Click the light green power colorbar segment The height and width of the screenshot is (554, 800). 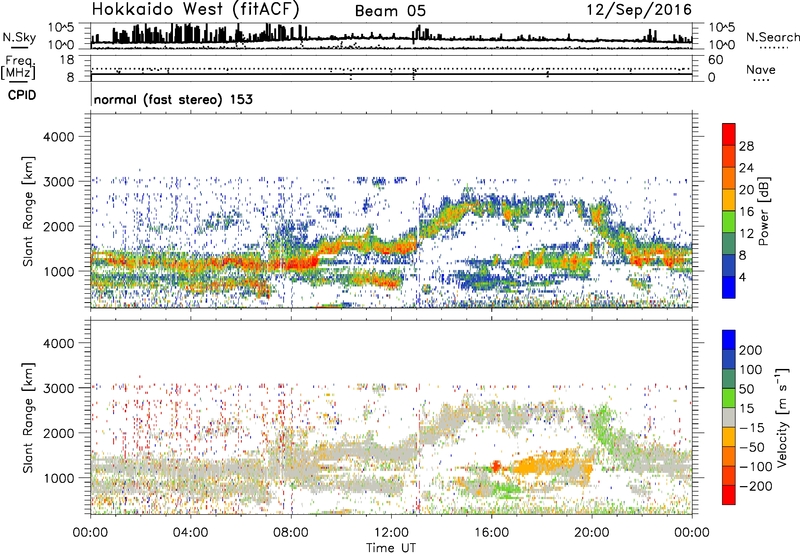click(729, 221)
